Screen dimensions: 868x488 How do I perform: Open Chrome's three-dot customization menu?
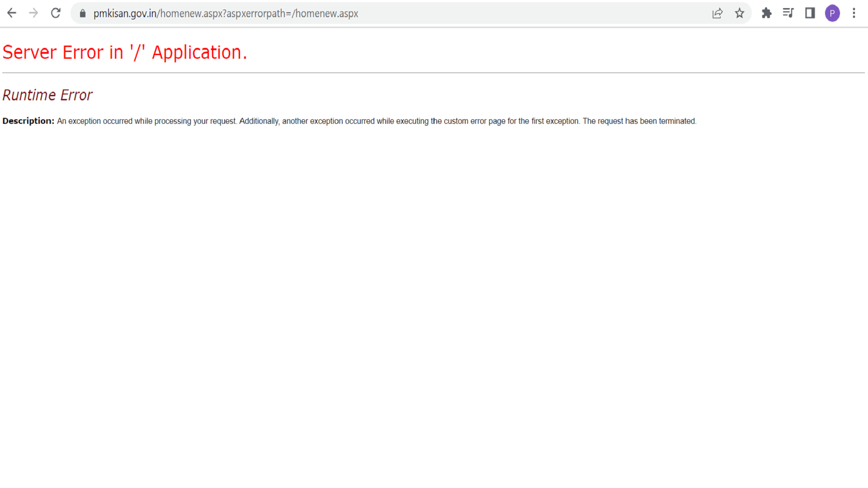(854, 13)
